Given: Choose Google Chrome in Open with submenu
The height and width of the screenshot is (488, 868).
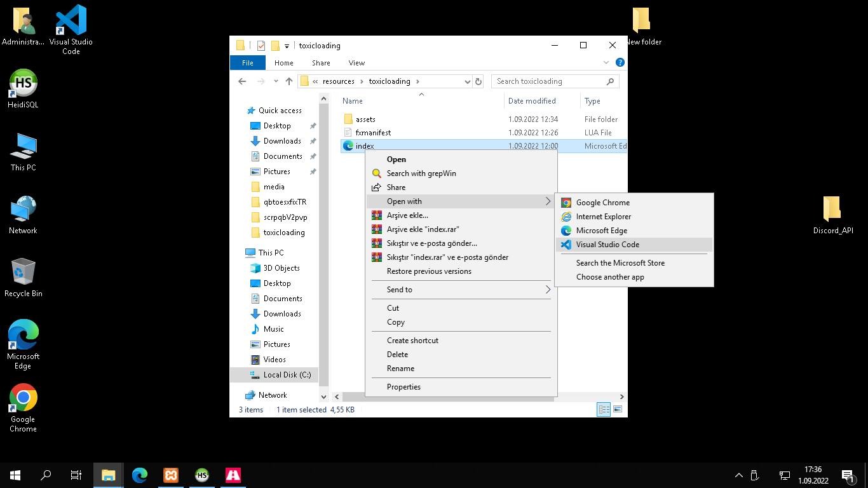Looking at the screenshot, I should coord(634,203).
